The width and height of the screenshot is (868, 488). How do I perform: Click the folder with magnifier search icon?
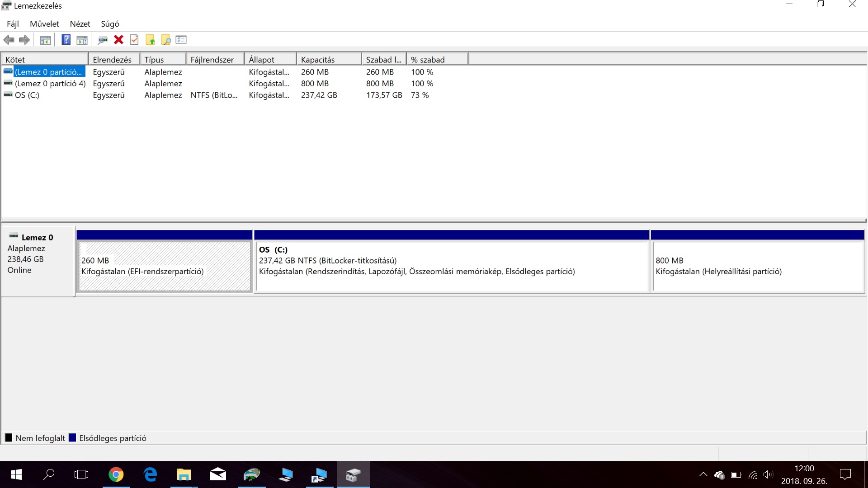point(166,40)
